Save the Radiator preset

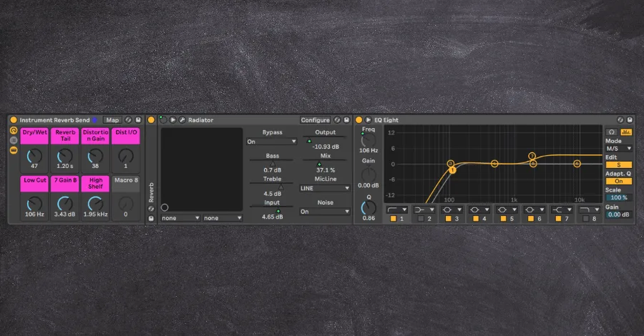coord(346,120)
